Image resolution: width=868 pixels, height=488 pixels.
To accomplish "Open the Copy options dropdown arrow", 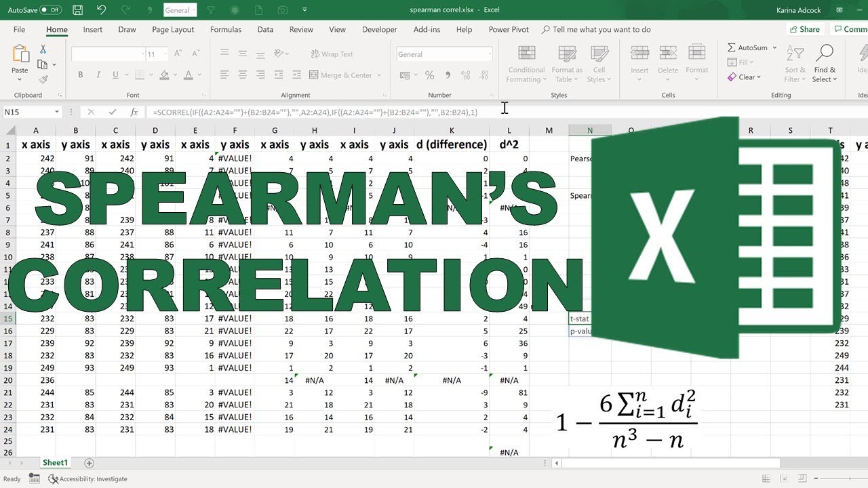I will 54,64.
